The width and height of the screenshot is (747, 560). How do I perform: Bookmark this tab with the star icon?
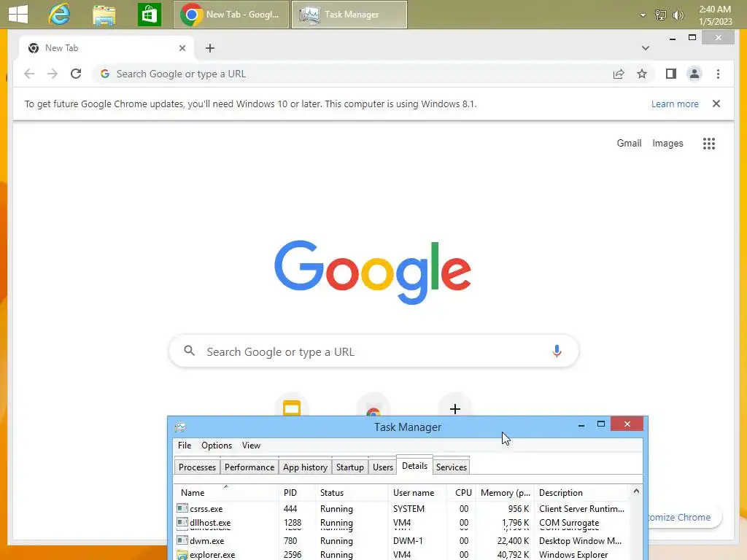642,74
